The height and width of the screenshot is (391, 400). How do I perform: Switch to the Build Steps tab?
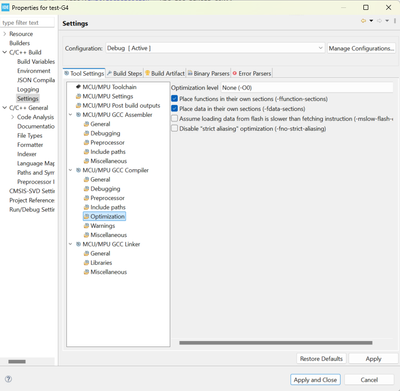124,73
